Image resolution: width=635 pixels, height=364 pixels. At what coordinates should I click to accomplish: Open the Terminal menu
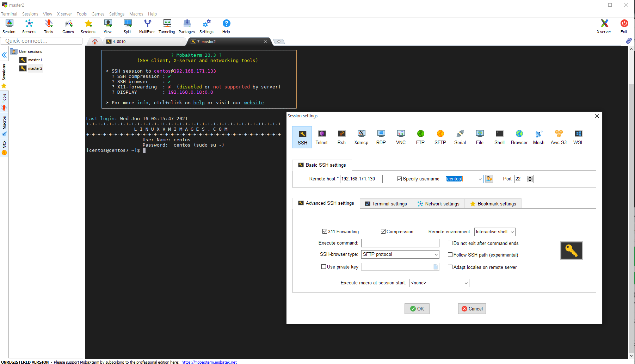(x=9, y=14)
